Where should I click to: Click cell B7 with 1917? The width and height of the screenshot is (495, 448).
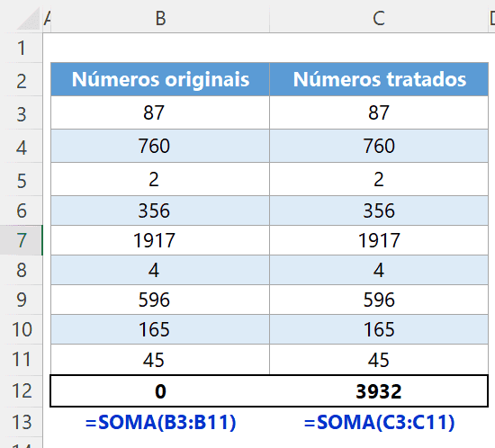coord(160,240)
